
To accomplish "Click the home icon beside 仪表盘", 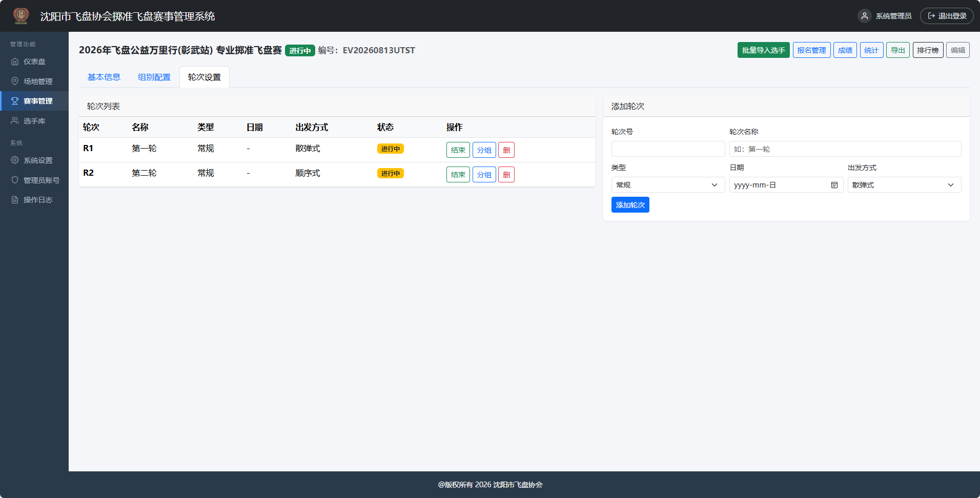I will click(15, 61).
